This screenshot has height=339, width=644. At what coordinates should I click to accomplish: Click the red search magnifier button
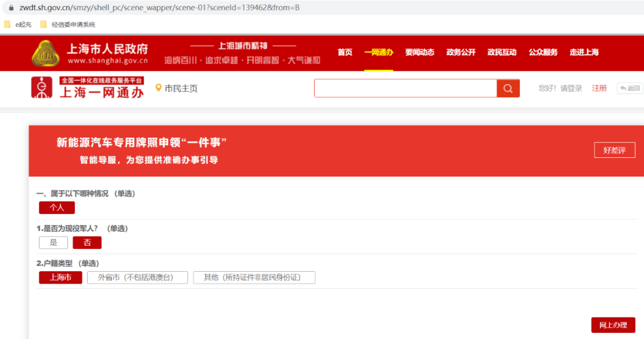508,88
